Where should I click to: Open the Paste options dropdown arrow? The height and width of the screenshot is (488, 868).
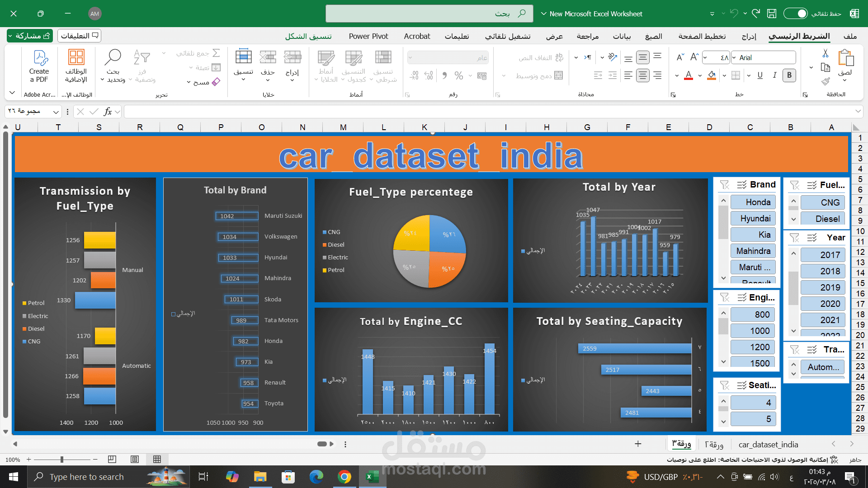point(844,80)
